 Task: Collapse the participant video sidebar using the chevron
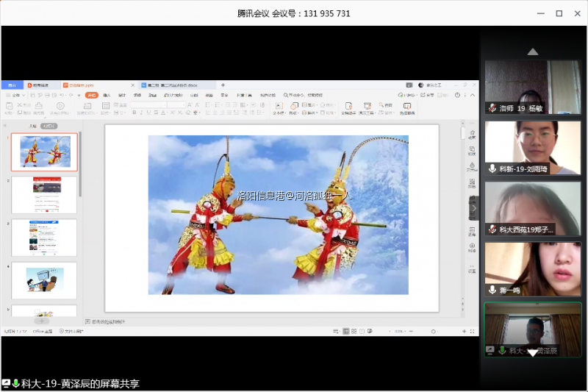click(474, 208)
